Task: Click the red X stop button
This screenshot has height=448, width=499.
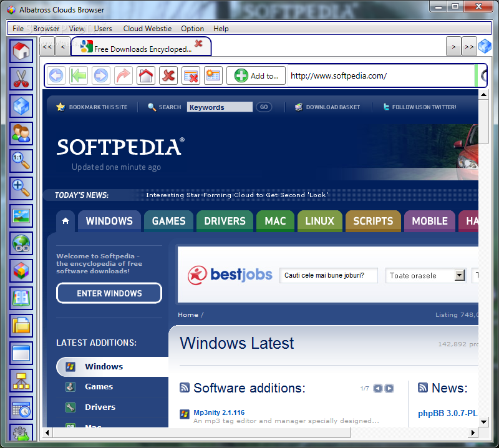Action: coord(168,75)
